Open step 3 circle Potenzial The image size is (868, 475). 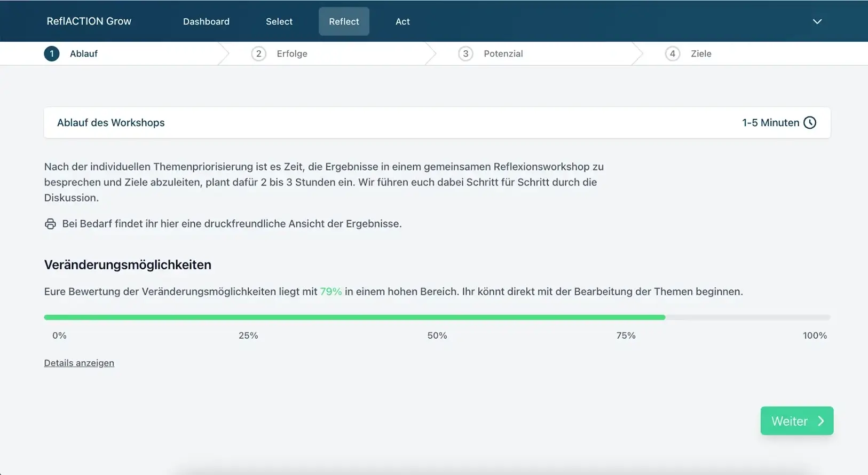coord(465,54)
